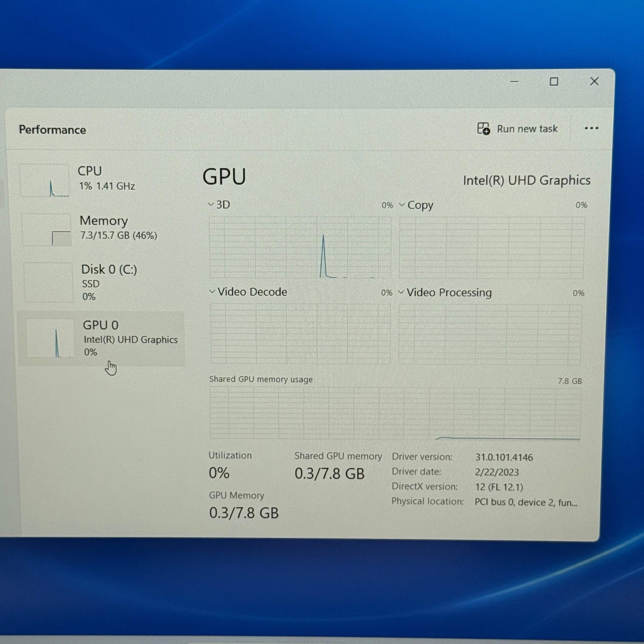
Task: Open the Video Processing engine dropdown
Action: [x=401, y=292]
